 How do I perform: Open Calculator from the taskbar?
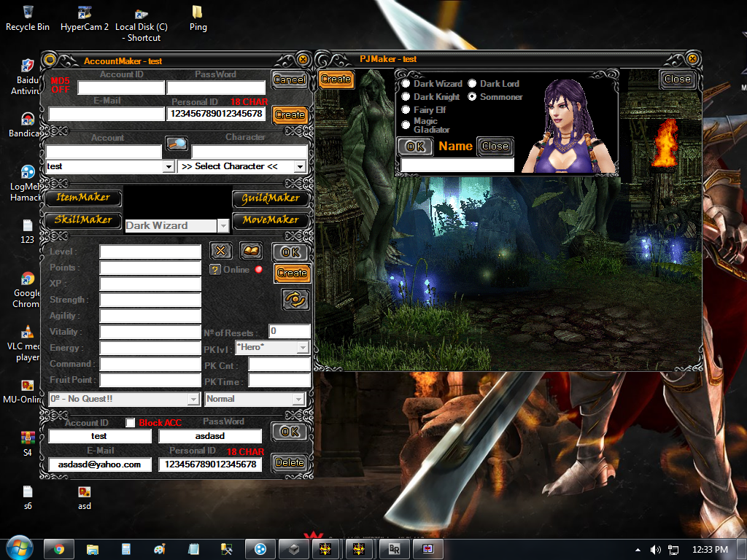(x=126, y=549)
